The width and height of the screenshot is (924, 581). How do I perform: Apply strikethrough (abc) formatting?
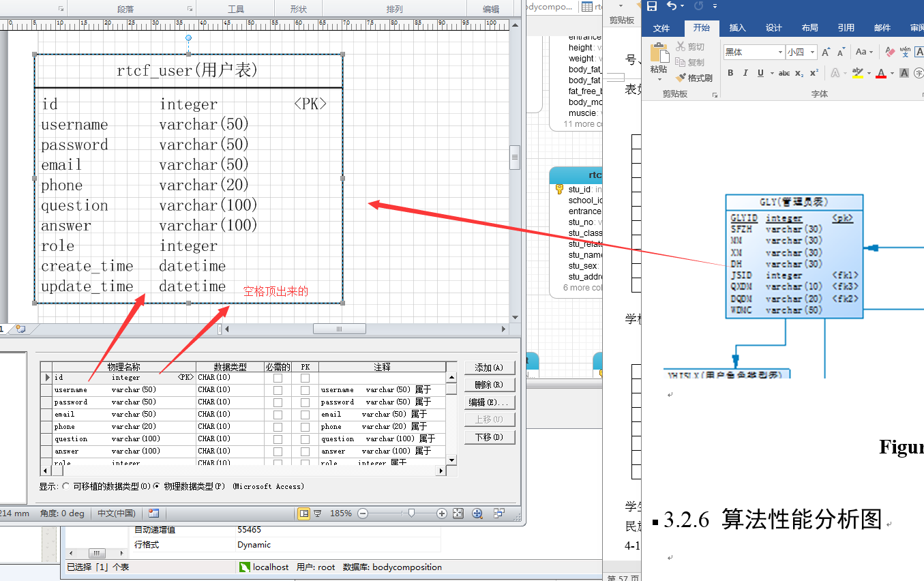point(784,73)
